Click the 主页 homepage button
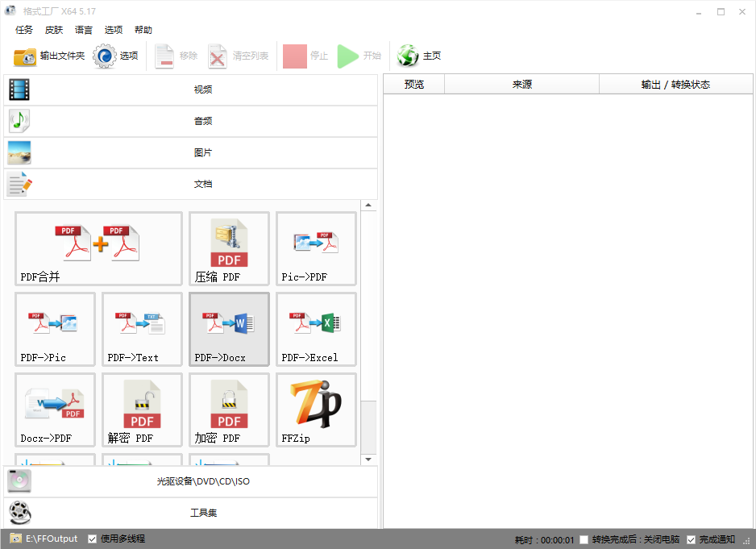The image size is (756, 549). (x=420, y=56)
